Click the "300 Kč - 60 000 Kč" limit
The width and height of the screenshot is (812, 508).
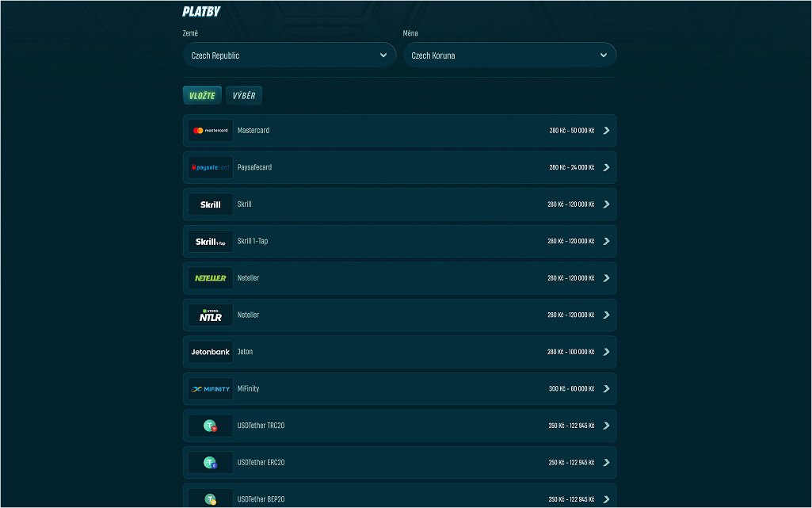572,389
